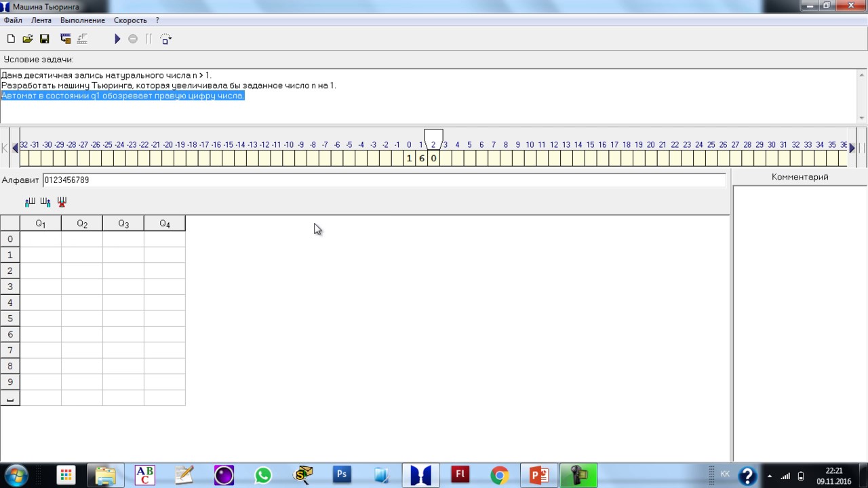
Task: Open the ? help menu
Action: click(x=157, y=20)
